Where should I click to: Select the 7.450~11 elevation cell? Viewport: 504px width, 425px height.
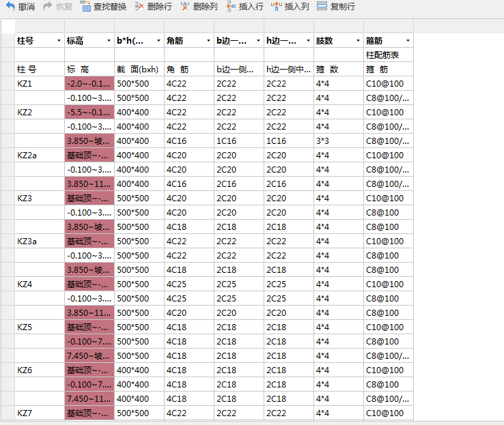pyautogui.click(x=89, y=398)
